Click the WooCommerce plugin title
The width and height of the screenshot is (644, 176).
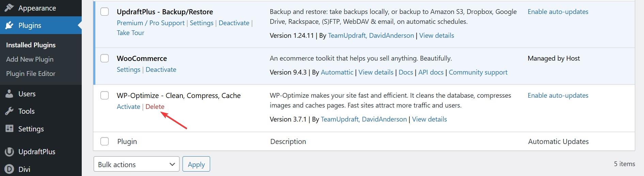click(142, 58)
